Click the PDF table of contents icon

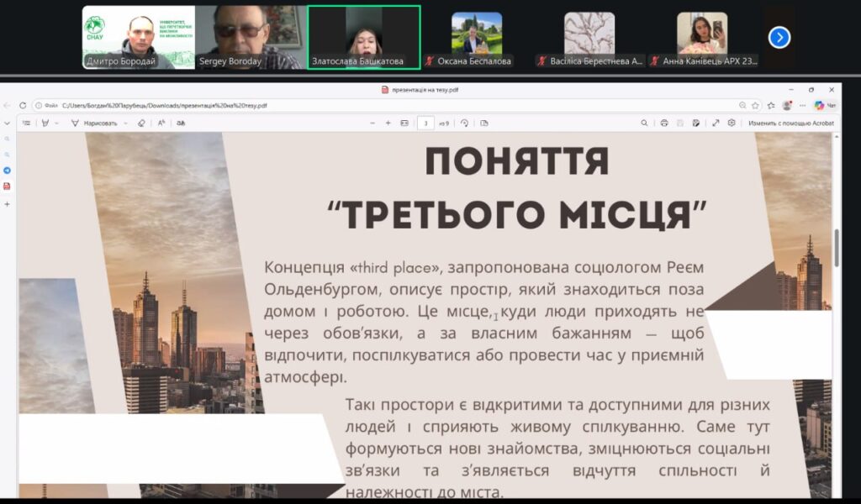pyautogui.click(x=27, y=123)
